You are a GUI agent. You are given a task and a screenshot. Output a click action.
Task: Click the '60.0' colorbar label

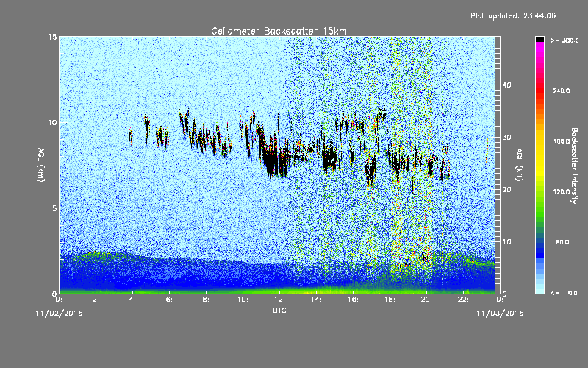(562, 242)
